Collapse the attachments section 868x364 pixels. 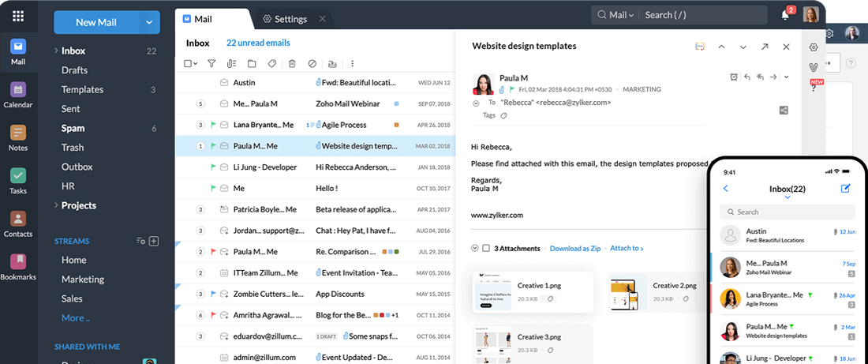(x=474, y=248)
